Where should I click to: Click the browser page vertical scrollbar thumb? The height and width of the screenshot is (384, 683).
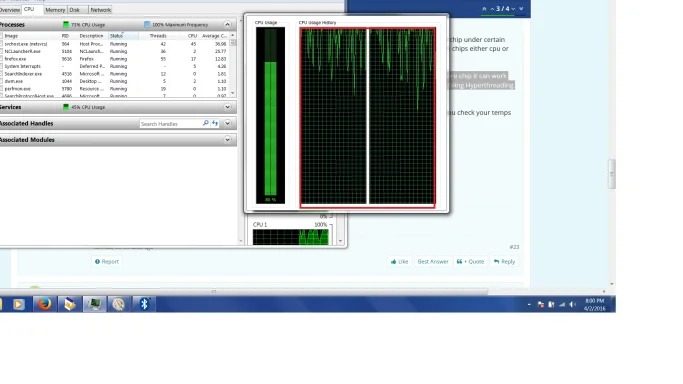612,174
